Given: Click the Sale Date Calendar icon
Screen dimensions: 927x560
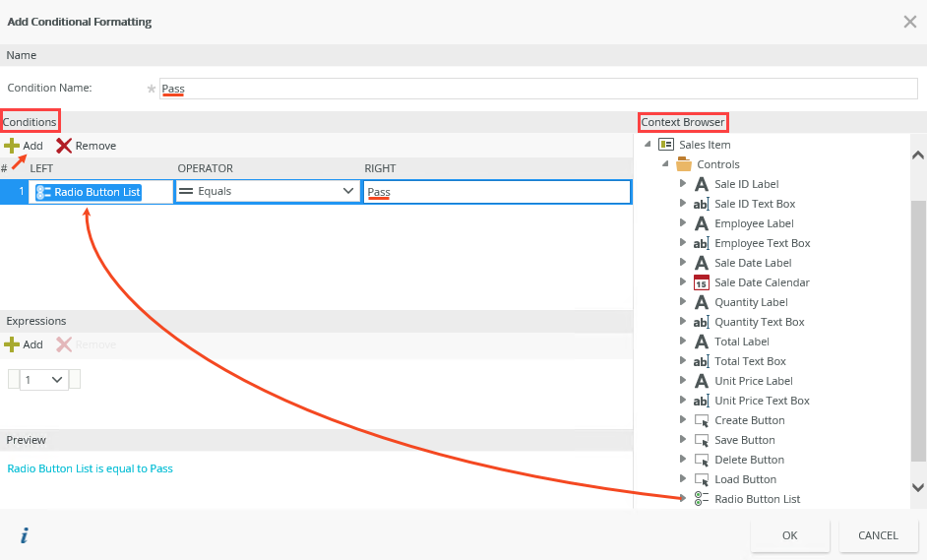Looking at the screenshot, I should (702, 282).
